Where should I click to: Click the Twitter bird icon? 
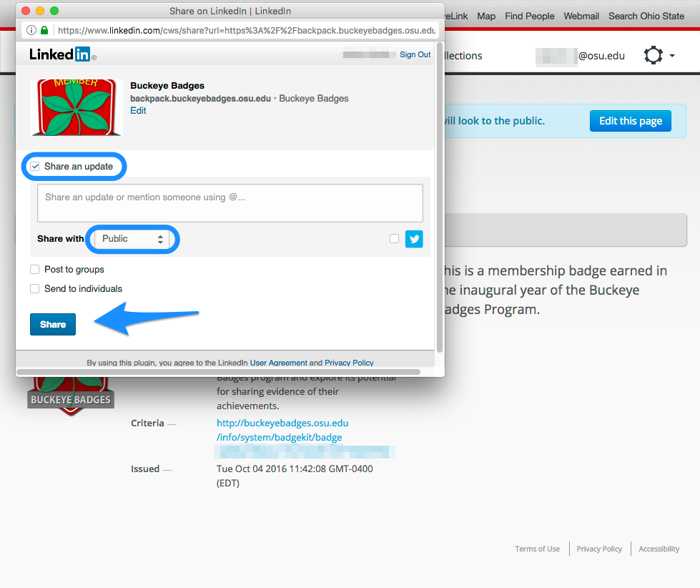[414, 239]
